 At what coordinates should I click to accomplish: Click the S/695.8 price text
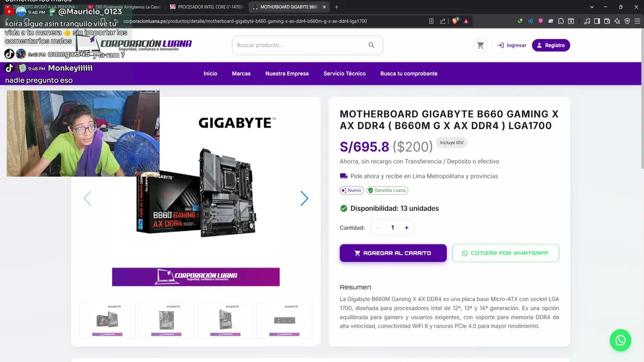coord(364,146)
